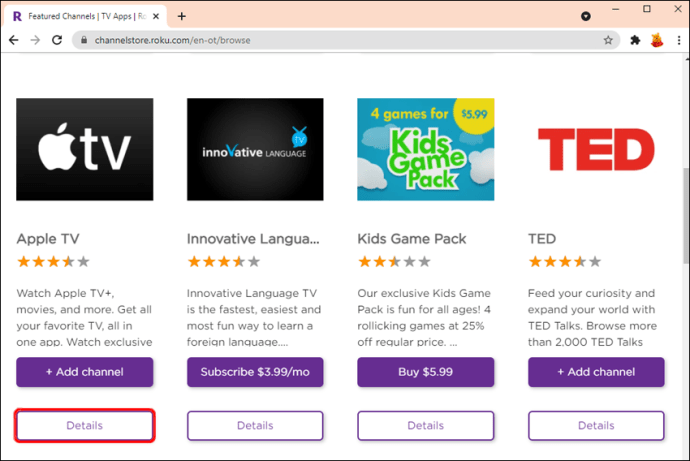
Task: Open the Chrome three-dot menu
Action: click(677, 40)
